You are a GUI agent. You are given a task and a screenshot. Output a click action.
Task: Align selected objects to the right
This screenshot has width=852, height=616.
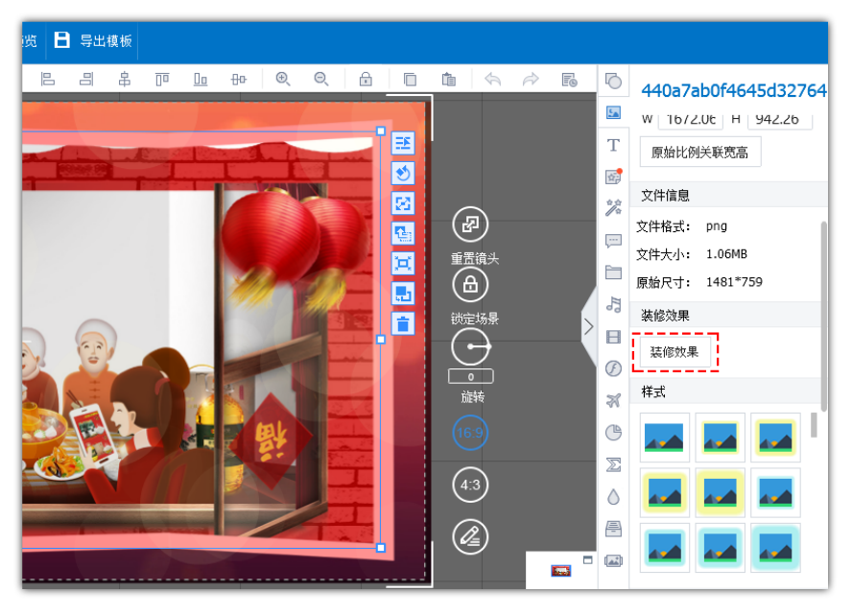coord(85,80)
